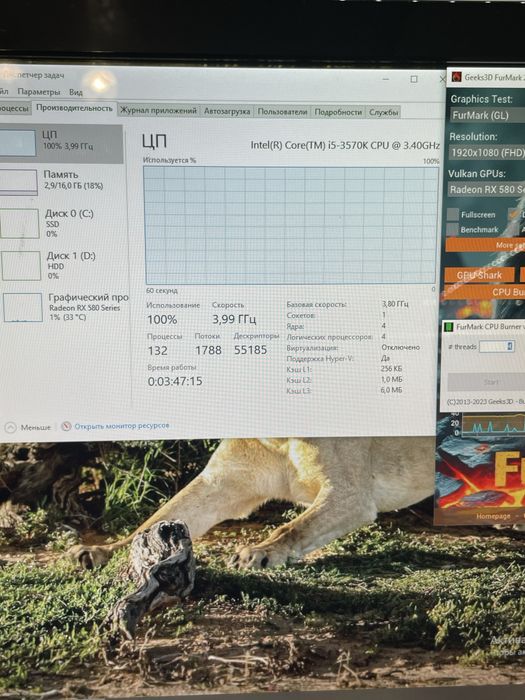The image size is (525, 700).
Task: Open the FurMark Homepage link
Action: coord(493,516)
